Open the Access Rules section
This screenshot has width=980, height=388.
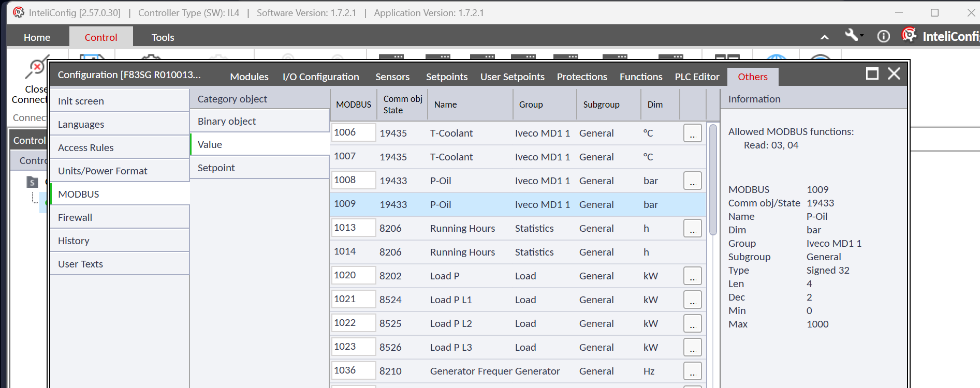tap(120, 147)
